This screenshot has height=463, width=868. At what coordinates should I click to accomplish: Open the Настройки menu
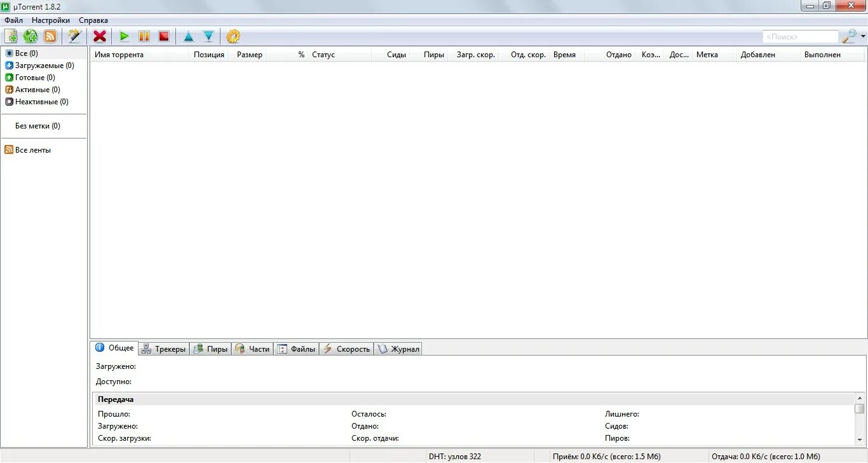pyautogui.click(x=51, y=20)
